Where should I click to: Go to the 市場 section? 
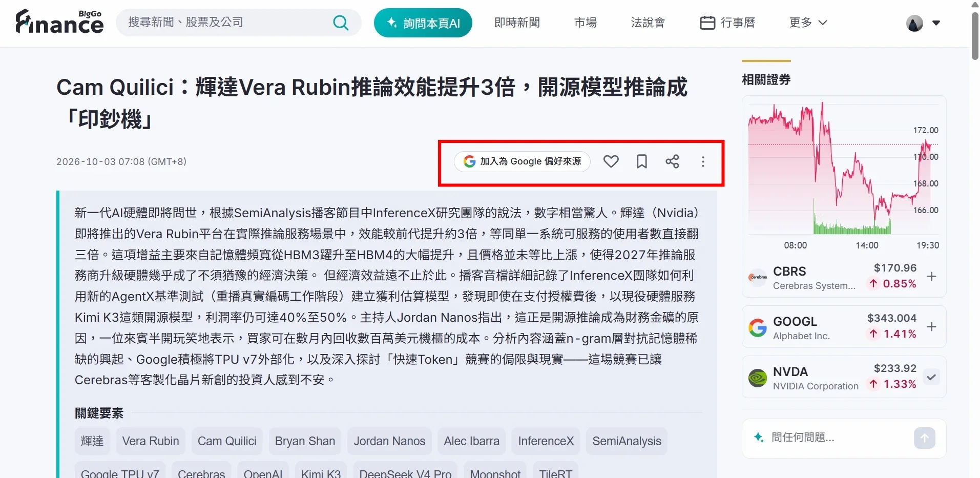coord(585,23)
